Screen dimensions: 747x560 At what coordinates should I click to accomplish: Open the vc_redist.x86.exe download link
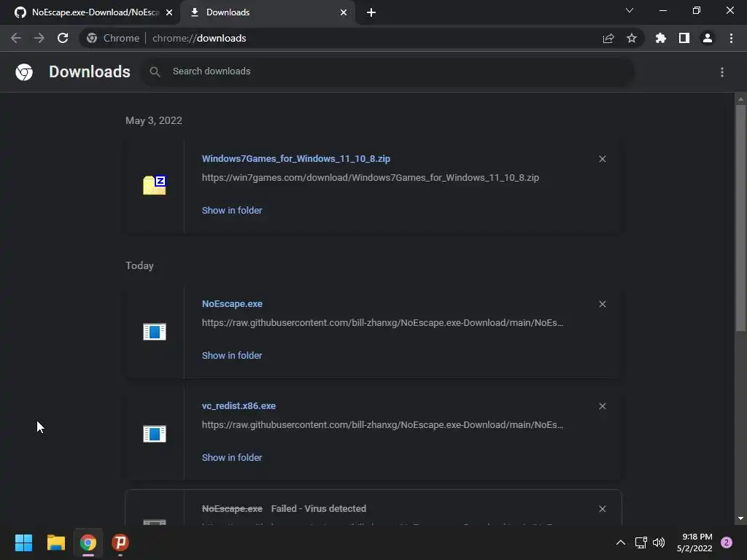click(239, 405)
